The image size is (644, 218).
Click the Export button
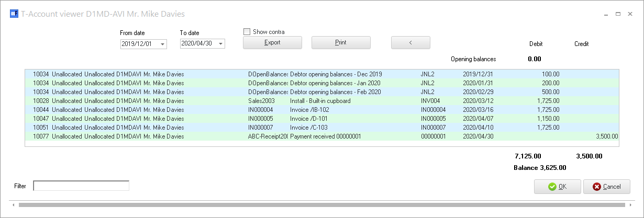point(272,43)
